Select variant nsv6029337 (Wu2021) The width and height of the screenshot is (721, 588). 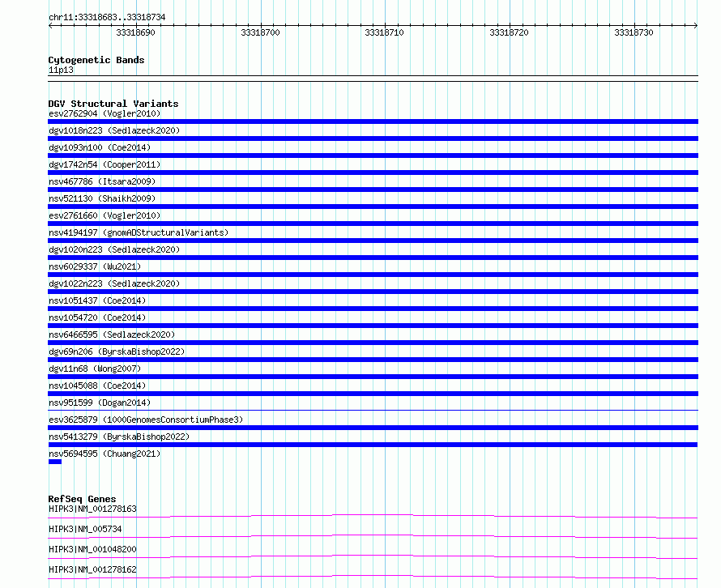pyautogui.click(x=95, y=266)
